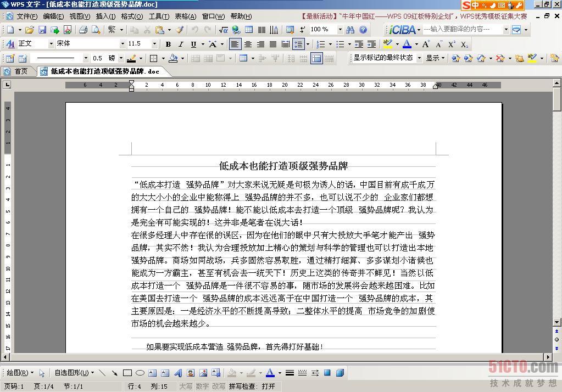562x392 pixels.
Task: Toggle left text alignment
Action: click(235, 44)
